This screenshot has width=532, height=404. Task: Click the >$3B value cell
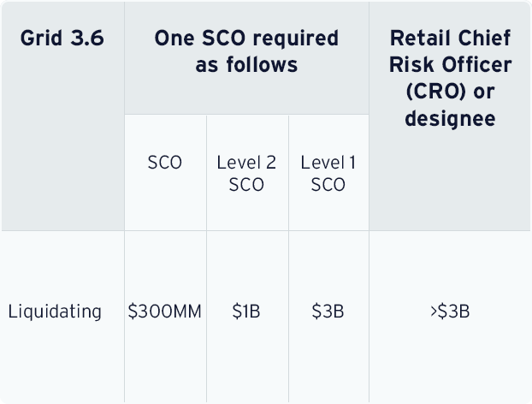450,312
